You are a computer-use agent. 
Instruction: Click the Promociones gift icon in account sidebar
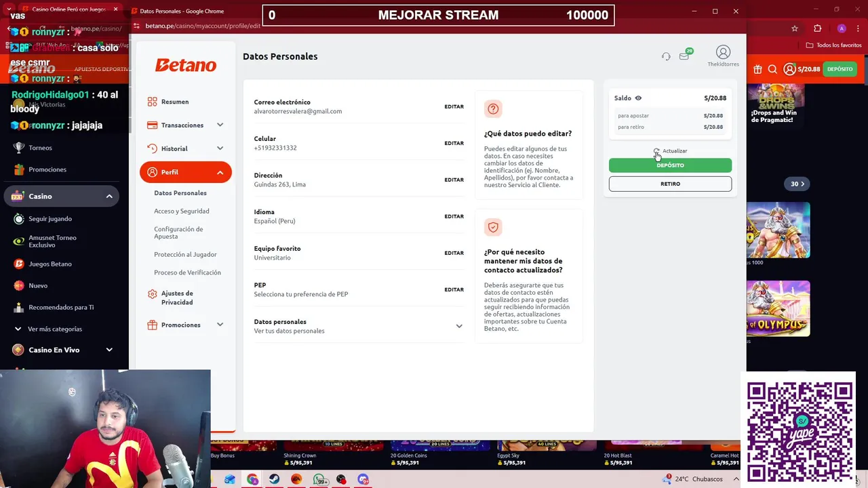[152, 325]
